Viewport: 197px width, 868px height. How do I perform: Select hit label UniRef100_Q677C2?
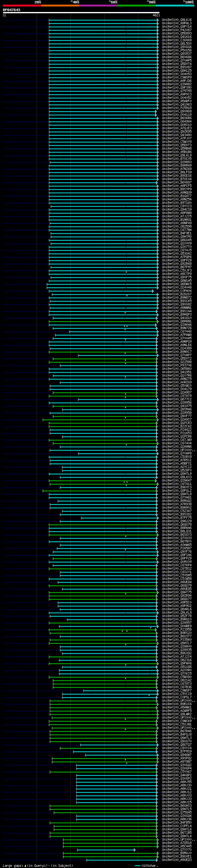pos(177,400)
